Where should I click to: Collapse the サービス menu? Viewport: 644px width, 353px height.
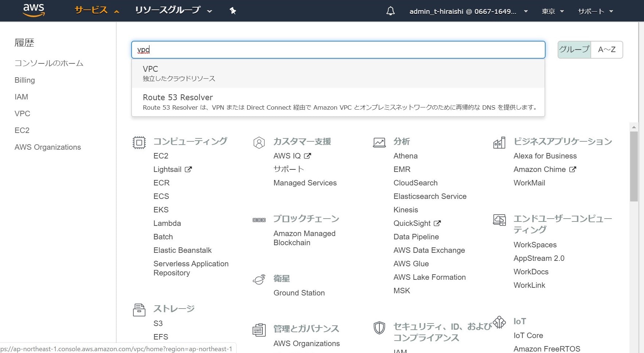97,11
